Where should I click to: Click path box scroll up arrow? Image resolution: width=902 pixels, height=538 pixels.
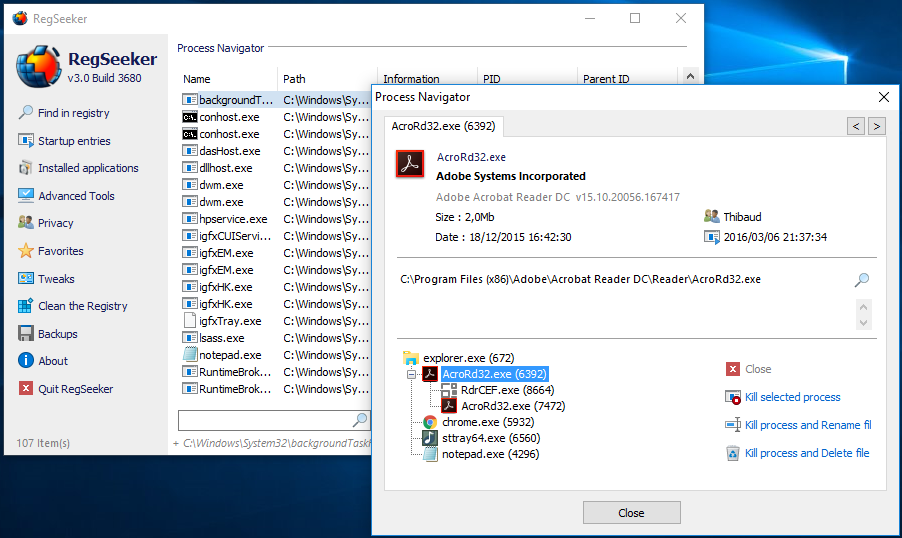coord(863,307)
